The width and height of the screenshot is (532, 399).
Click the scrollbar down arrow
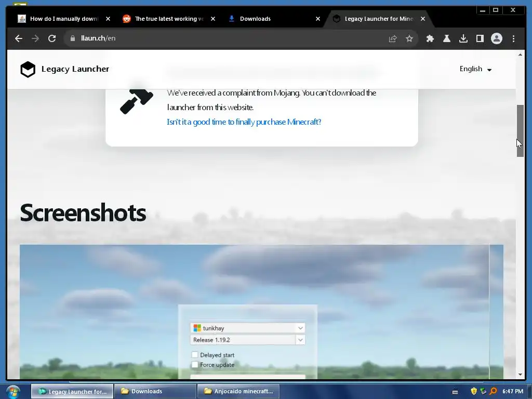(x=520, y=375)
